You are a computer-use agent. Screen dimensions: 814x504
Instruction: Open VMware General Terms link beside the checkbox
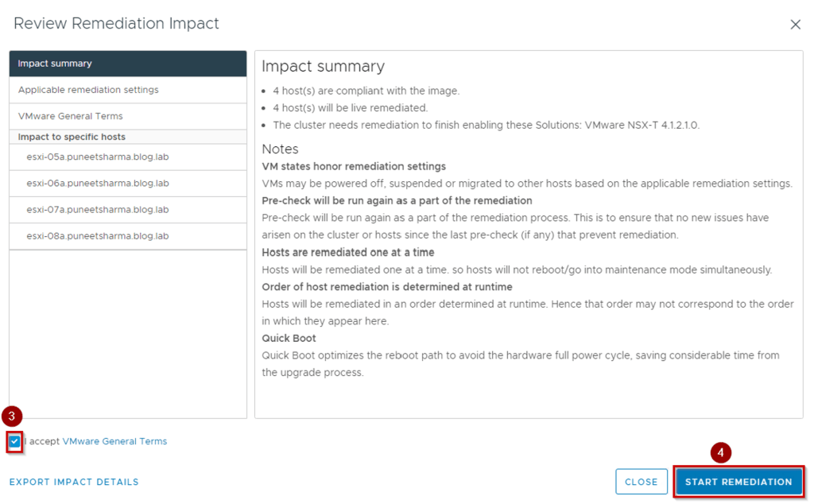click(114, 441)
